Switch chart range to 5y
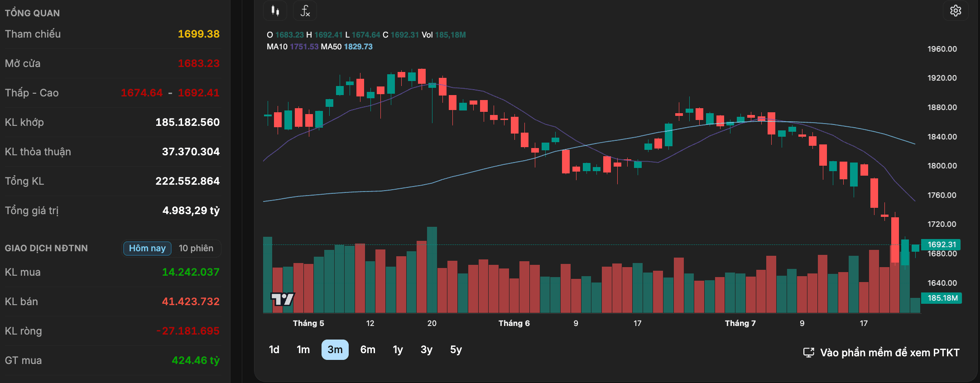This screenshot has width=980, height=383. pyautogui.click(x=456, y=349)
